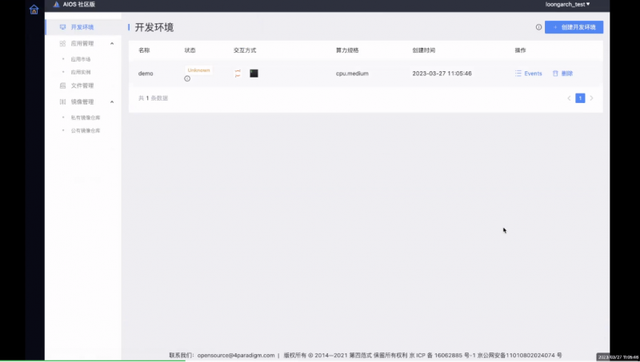Viewport: 640px width, 362px height.
Task: Collapse the 镜像管理 sidebar group
Action: (112, 102)
